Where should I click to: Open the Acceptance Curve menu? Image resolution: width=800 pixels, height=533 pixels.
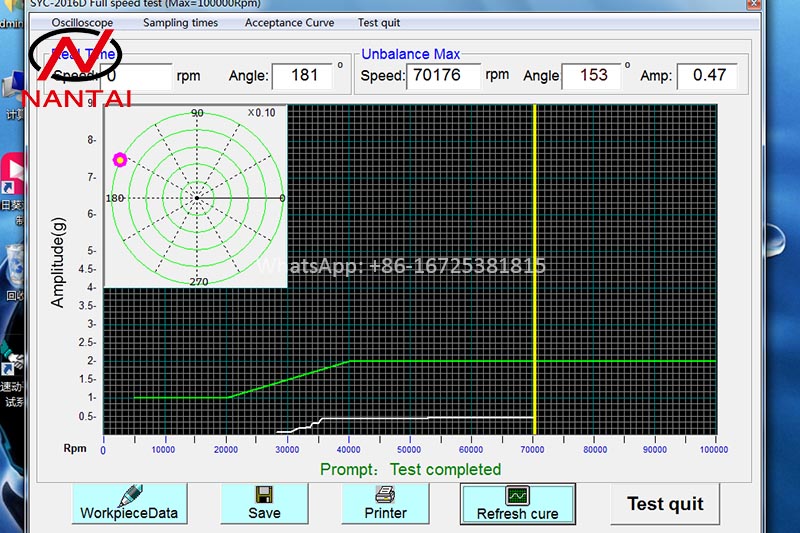click(289, 23)
